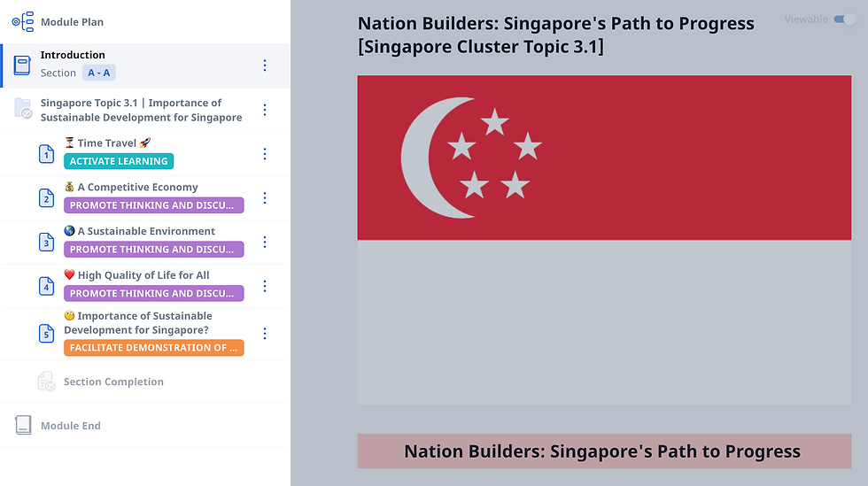Open the Time Travel activity
868x486 pixels.
click(x=145, y=154)
